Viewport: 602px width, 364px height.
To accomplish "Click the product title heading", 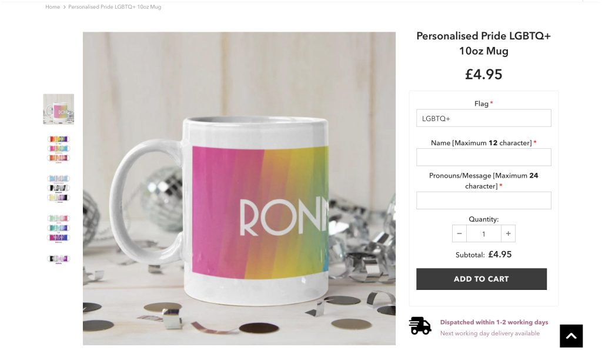I will pos(483,44).
